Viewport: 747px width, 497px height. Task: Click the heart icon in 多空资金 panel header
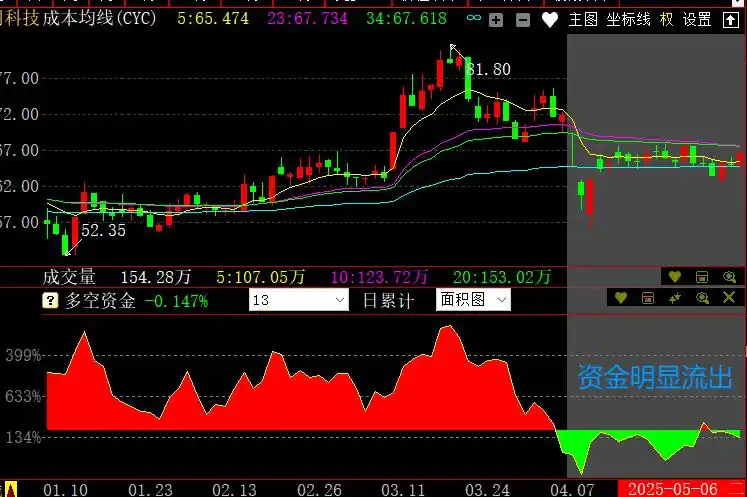point(621,298)
